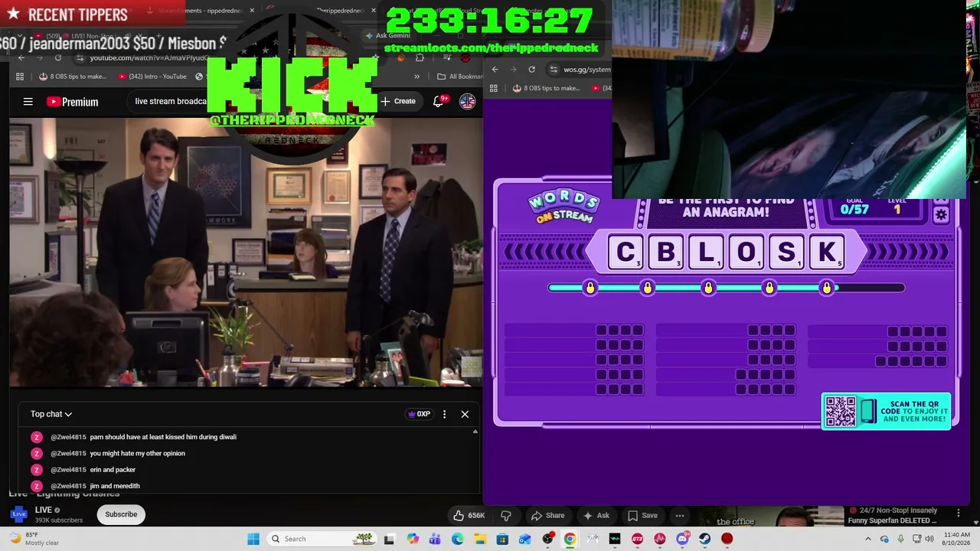
Task: Like the video showing 656K likes
Action: point(469,515)
